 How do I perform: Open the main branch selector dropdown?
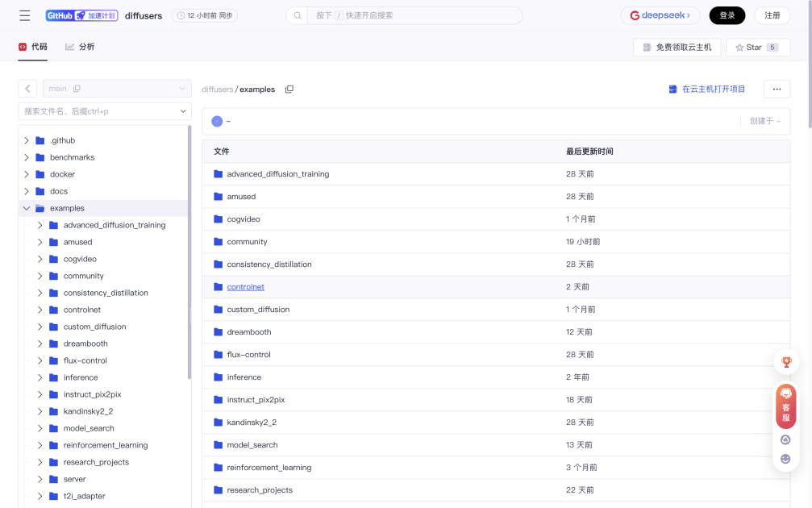(x=117, y=89)
